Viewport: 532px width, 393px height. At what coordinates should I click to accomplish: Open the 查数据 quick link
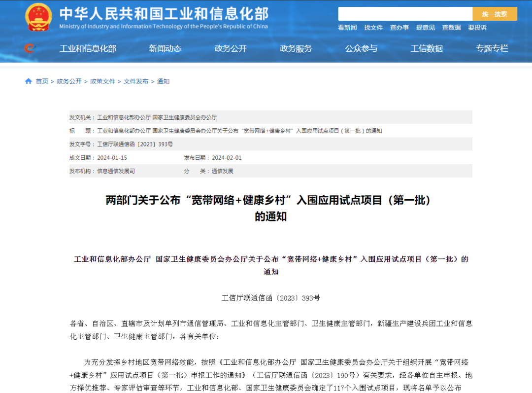452,28
